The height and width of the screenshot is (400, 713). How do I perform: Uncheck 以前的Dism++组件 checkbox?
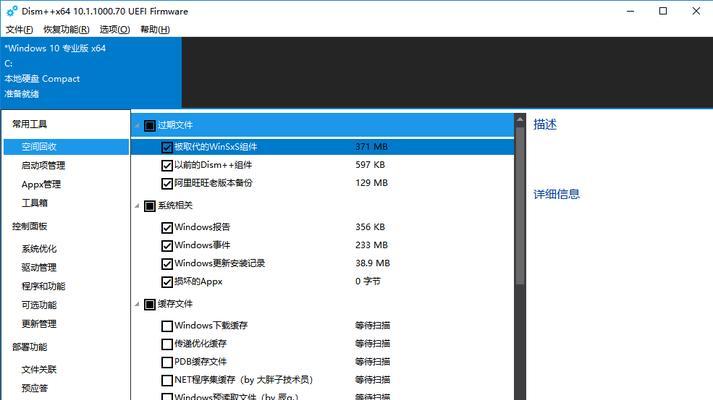point(167,165)
